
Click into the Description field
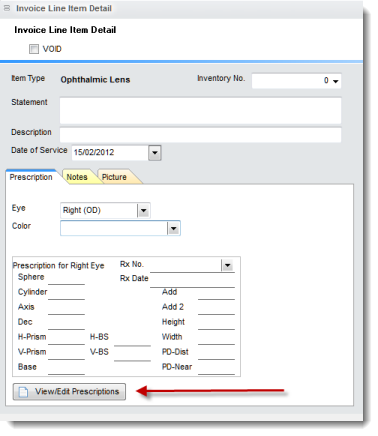200,135
